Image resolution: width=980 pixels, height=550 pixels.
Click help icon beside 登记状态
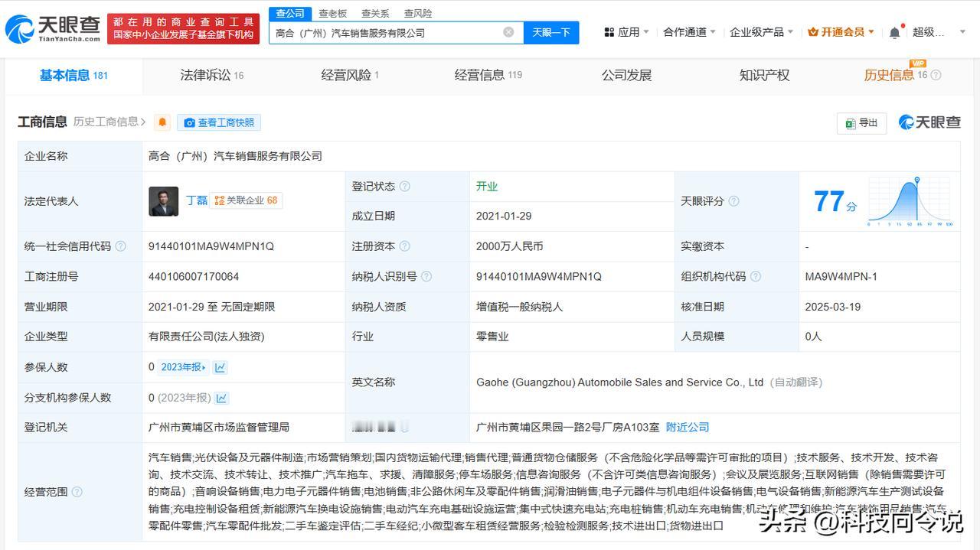pos(405,187)
